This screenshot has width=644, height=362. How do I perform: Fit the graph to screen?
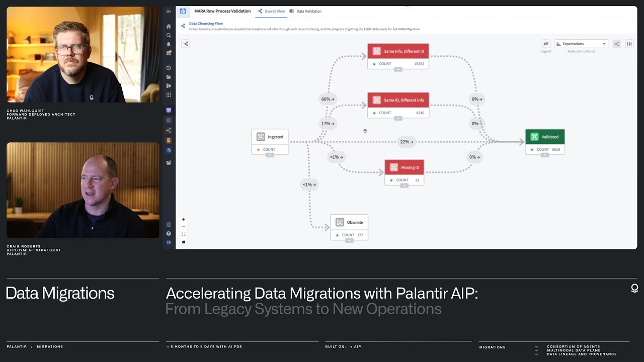(184, 234)
